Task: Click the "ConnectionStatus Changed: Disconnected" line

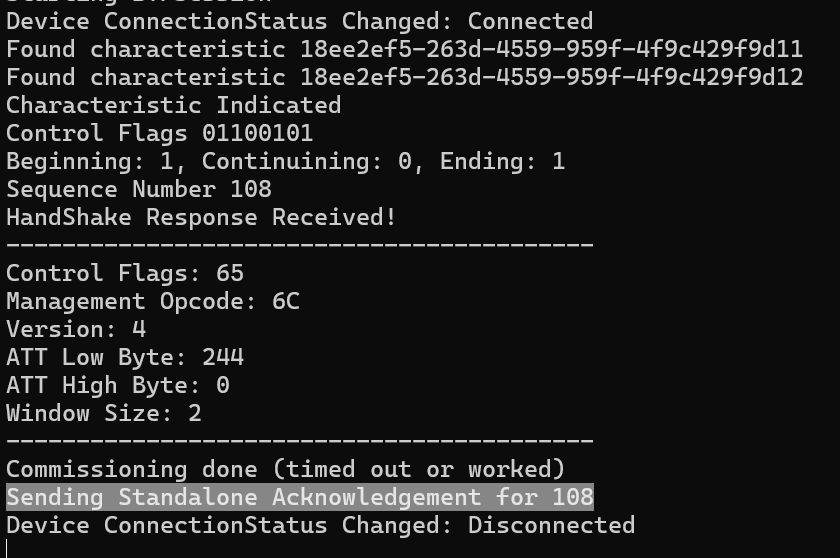Action: click(320, 525)
